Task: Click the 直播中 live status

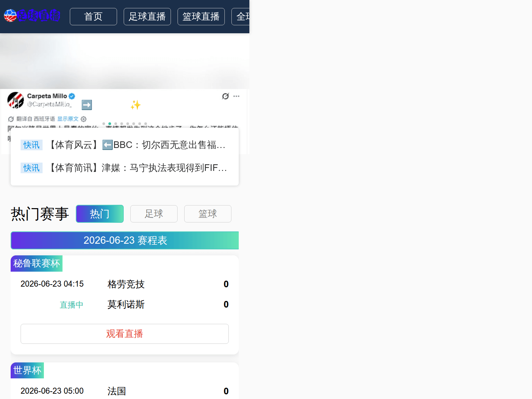Action: pyautogui.click(x=71, y=305)
